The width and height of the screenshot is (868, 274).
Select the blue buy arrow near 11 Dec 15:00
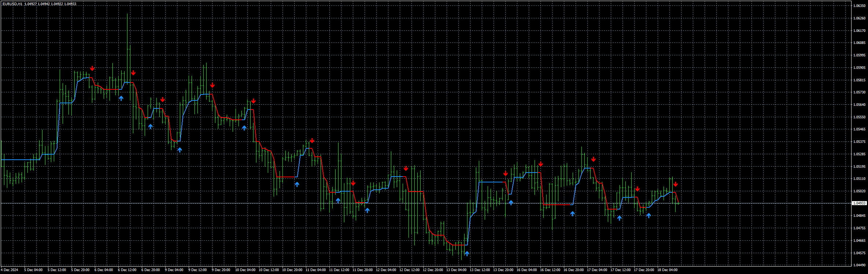tap(338, 200)
